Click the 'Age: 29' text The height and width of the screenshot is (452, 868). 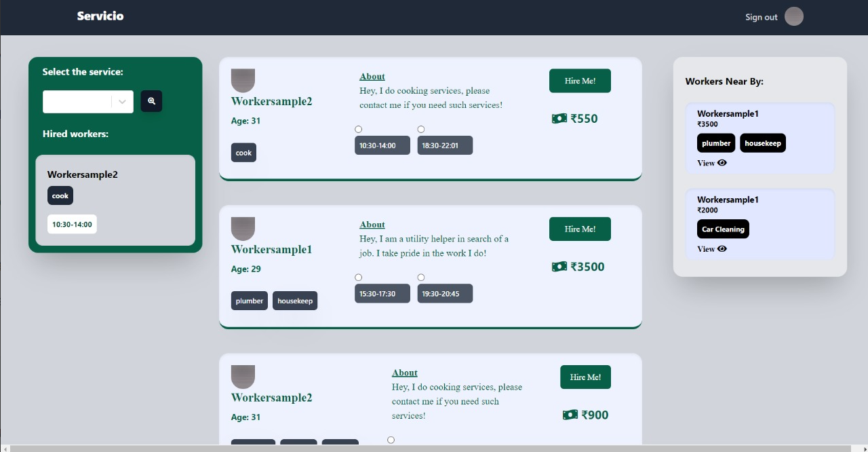tap(245, 269)
